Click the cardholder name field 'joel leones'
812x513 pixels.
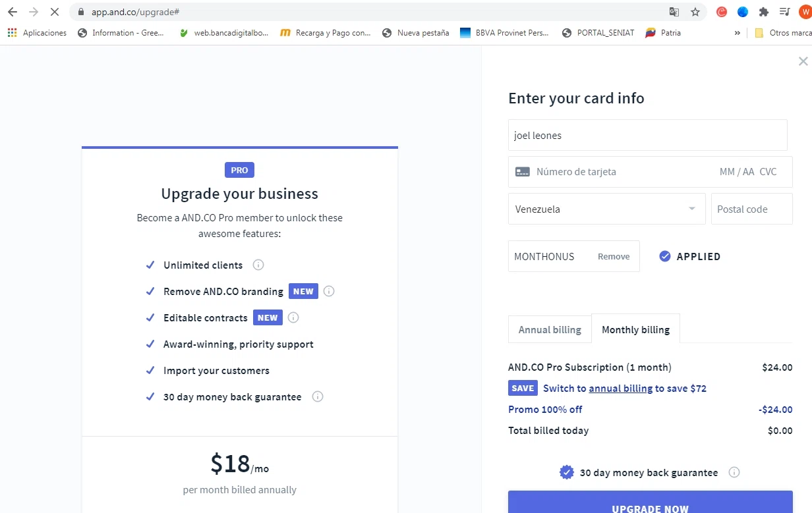647,135
